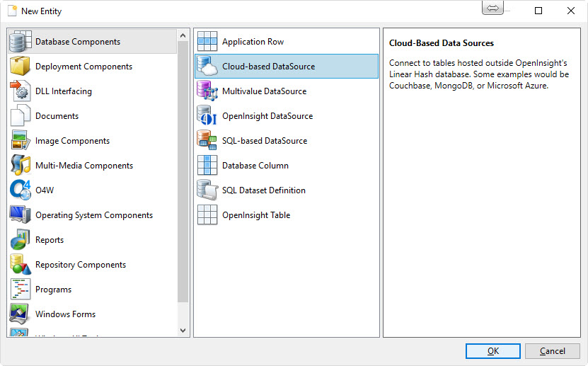Click the Deployment Components box icon
Screen dimensions: 588x366
pyautogui.click(x=21, y=66)
